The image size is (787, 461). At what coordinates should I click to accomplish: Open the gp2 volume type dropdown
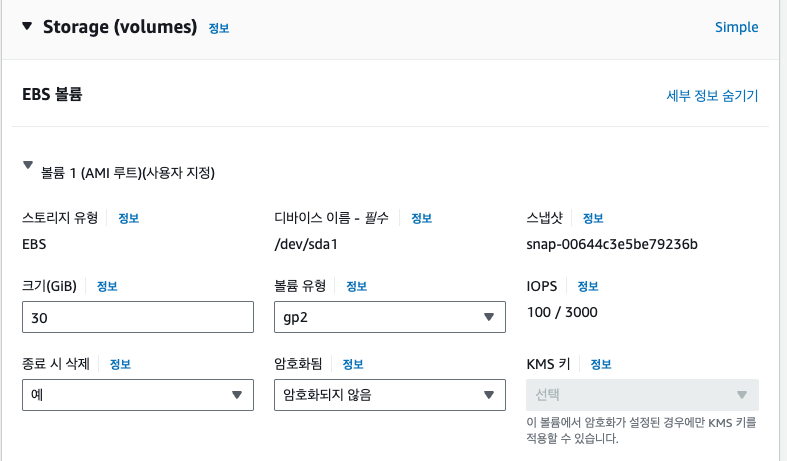coord(389,317)
